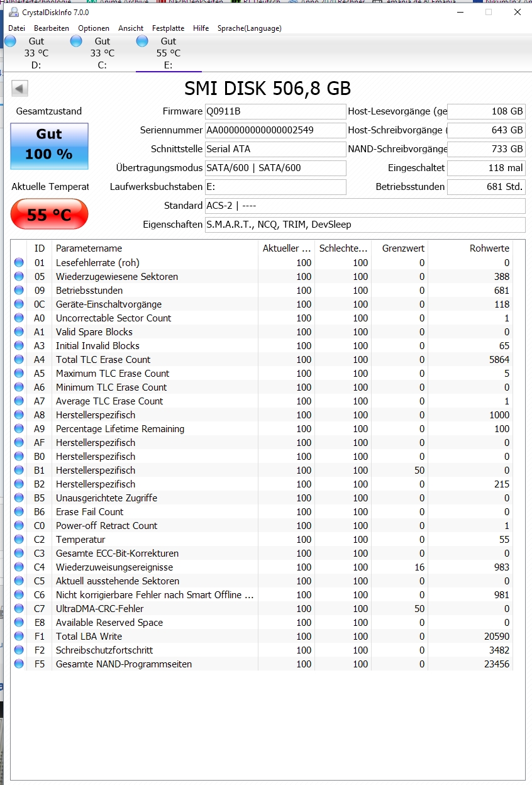Click the NAND-Schreibvorgänge value 733 GB
532x785 pixels.
pos(487,150)
